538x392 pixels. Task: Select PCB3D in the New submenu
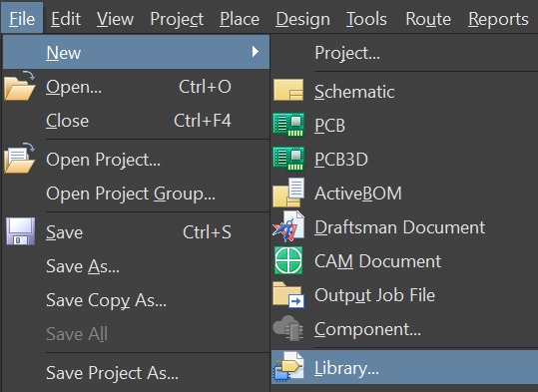click(404, 160)
